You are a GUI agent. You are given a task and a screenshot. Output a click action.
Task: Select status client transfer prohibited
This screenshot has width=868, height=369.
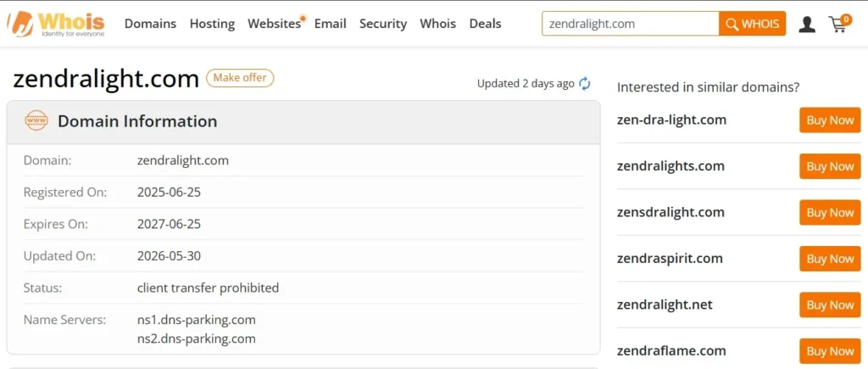click(x=209, y=288)
